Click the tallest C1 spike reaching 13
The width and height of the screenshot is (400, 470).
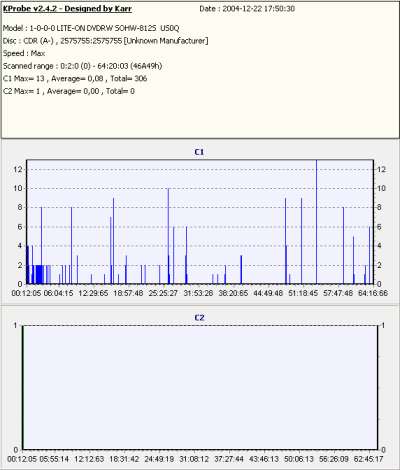coord(316,222)
